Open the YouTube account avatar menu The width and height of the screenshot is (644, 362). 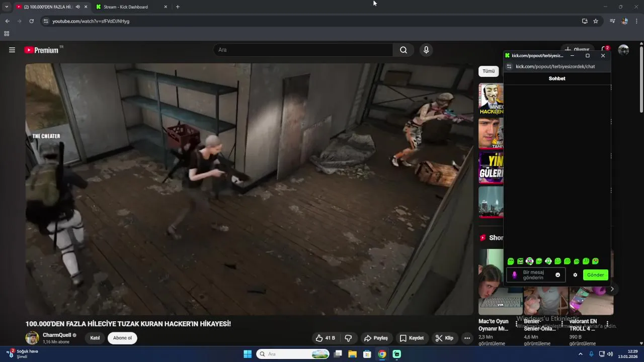[623, 50]
